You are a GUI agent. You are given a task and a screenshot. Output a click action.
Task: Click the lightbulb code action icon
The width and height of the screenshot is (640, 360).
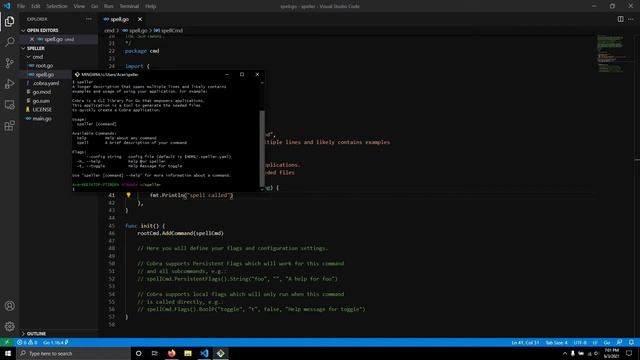click(x=128, y=195)
